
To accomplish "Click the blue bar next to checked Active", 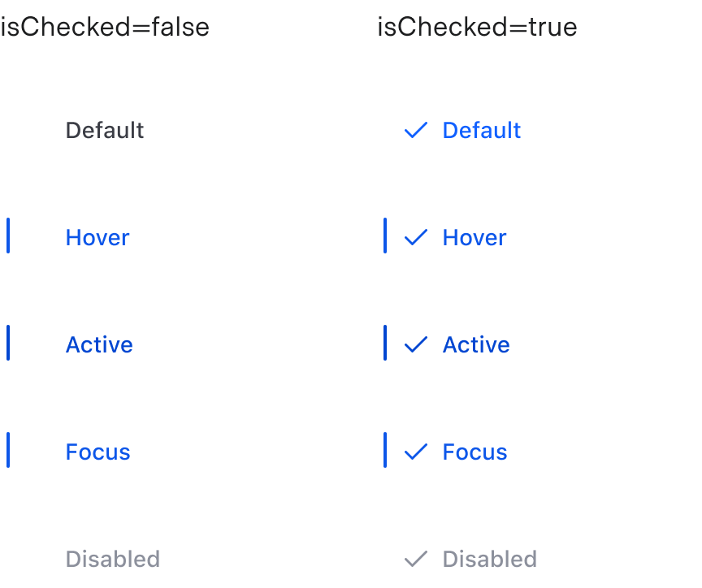I will click(x=385, y=343).
